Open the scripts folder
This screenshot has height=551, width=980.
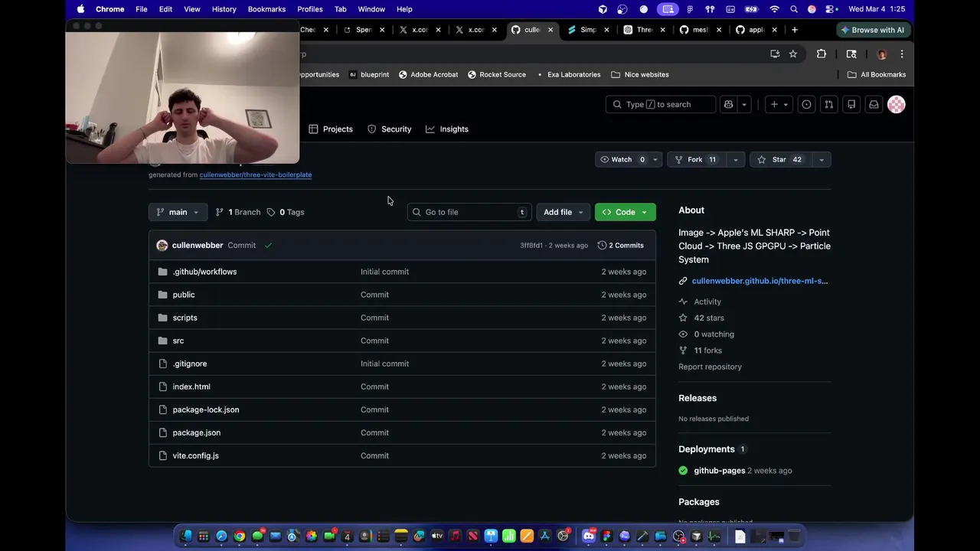point(185,318)
